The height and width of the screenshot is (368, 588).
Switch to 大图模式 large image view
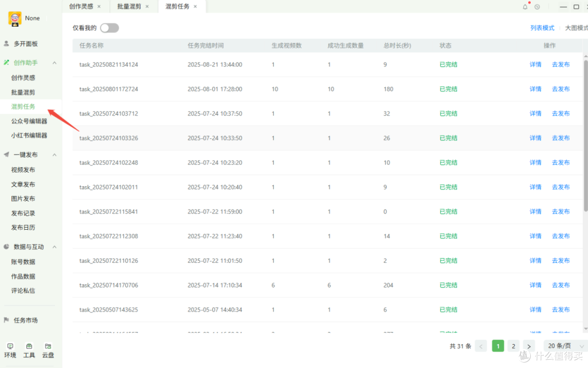point(577,28)
